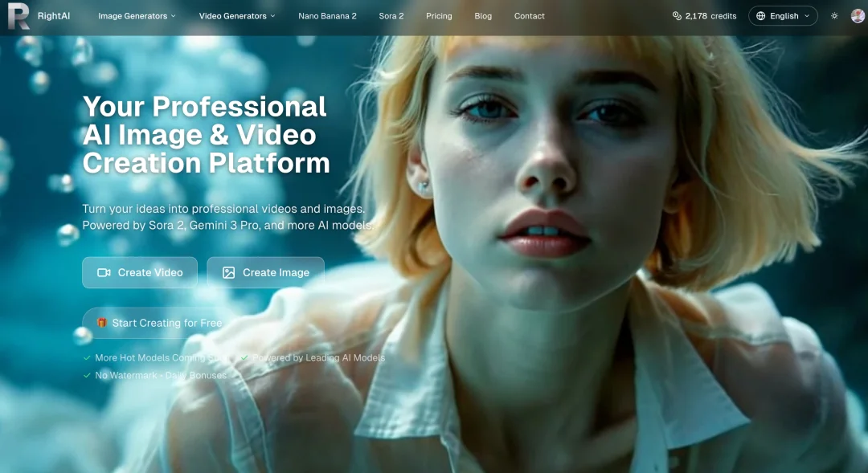Open the user avatar in the top right
Viewport: 868px width, 473px height.
tap(858, 15)
